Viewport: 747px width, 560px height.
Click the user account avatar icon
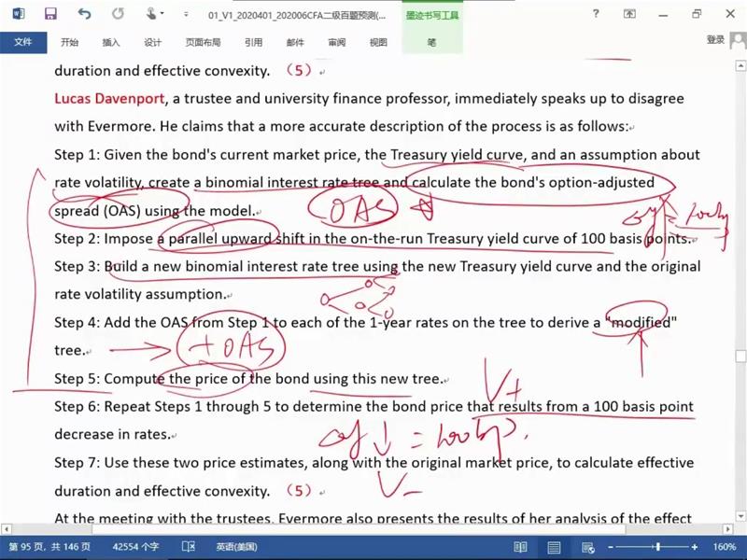click(739, 40)
